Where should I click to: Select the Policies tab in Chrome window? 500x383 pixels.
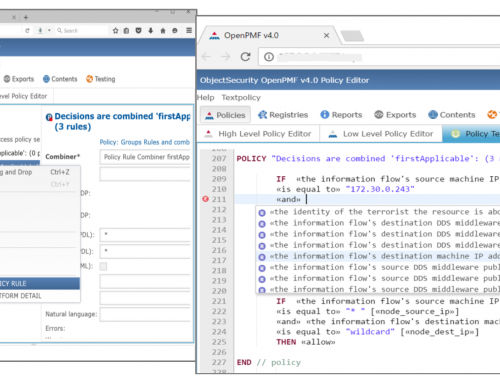point(225,115)
